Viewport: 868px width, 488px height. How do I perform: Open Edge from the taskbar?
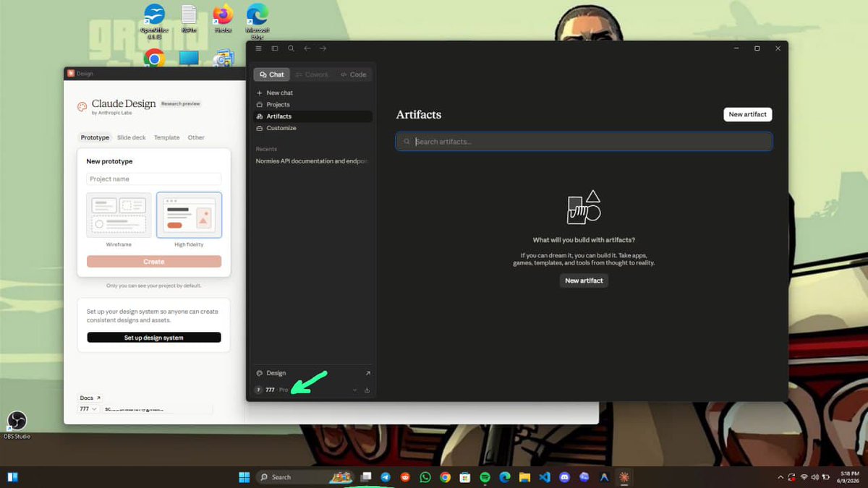(505, 477)
